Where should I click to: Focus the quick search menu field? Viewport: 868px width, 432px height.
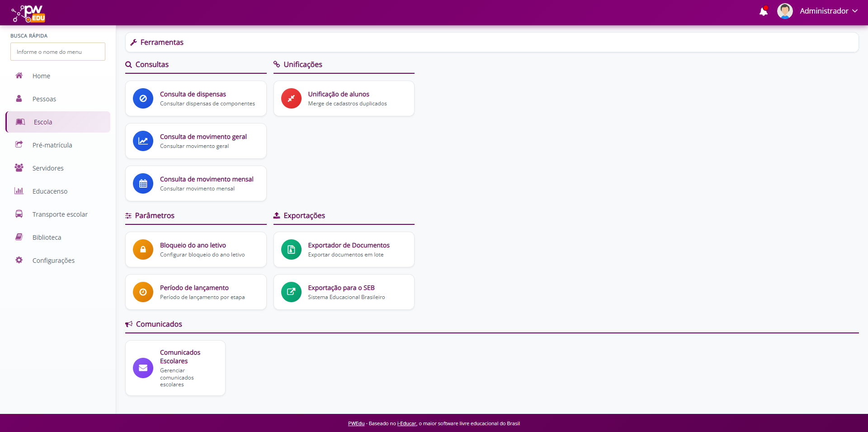(x=58, y=52)
